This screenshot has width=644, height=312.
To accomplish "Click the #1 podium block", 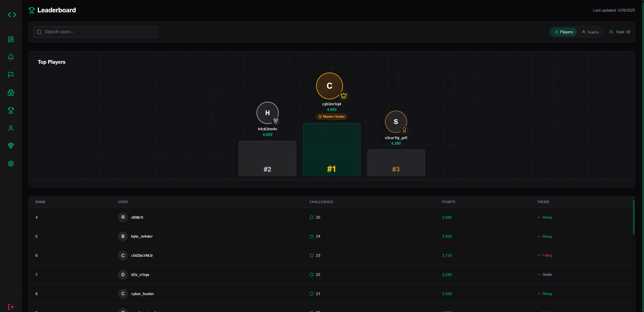I will pyautogui.click(x=332, y=150).
